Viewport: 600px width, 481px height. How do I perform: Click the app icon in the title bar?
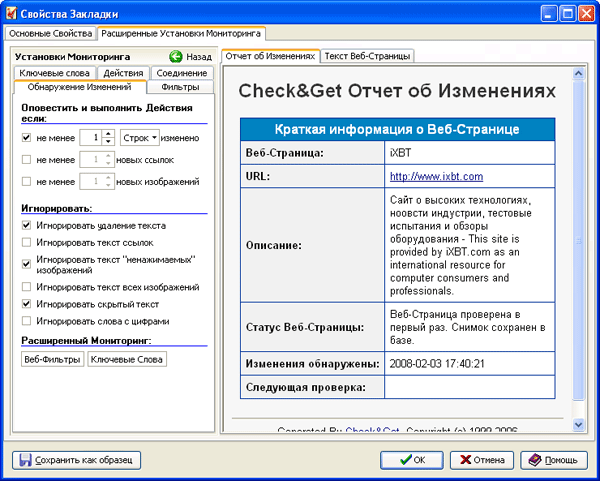click(11, 14)
